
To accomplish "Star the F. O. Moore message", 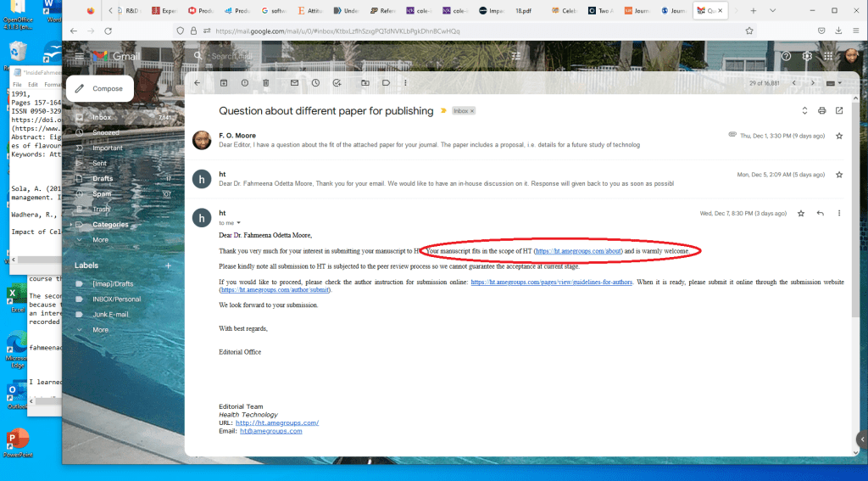I will pyautogui.click(x=839, y=135).
